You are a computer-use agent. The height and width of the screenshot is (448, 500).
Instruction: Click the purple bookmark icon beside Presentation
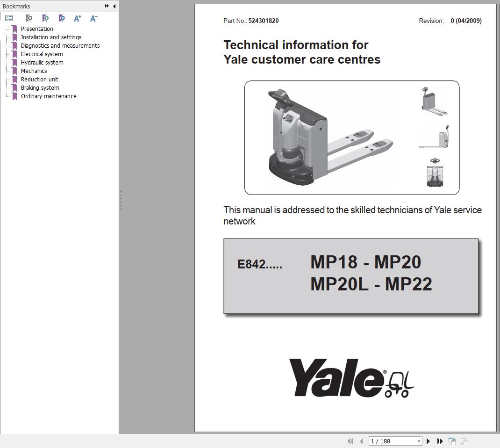click(x=14, y=29)
